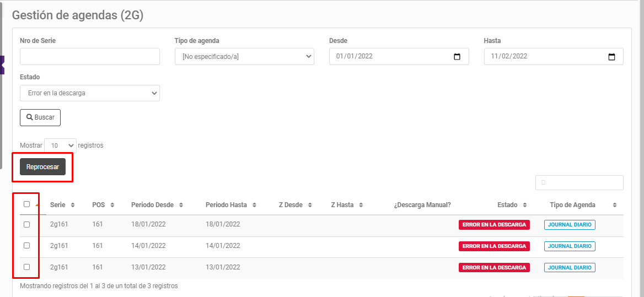Select the checkbox for the 14/01/2022 row
Screen dimensions: 644x297
26,245
